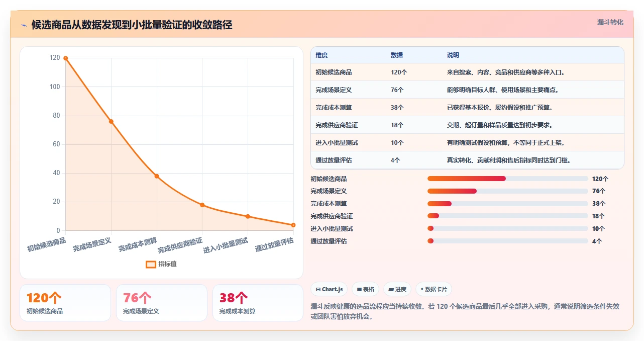Select table cell 通过放量评估 in 维度 column
Screen dimensions: 644x341
(x=334, y=160)
